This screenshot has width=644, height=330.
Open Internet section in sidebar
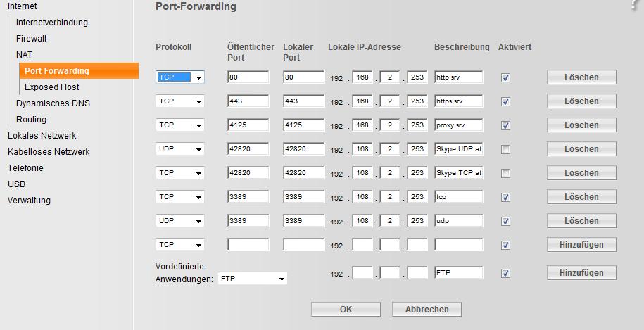(x=23, y=6)
